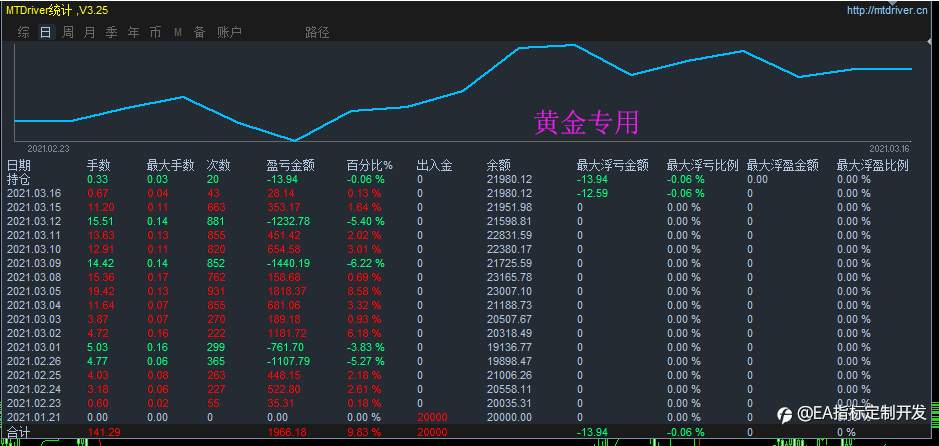Click the 出入金 column header
Viewport: 939px width, 446px height.
click(x=435, y=165)
